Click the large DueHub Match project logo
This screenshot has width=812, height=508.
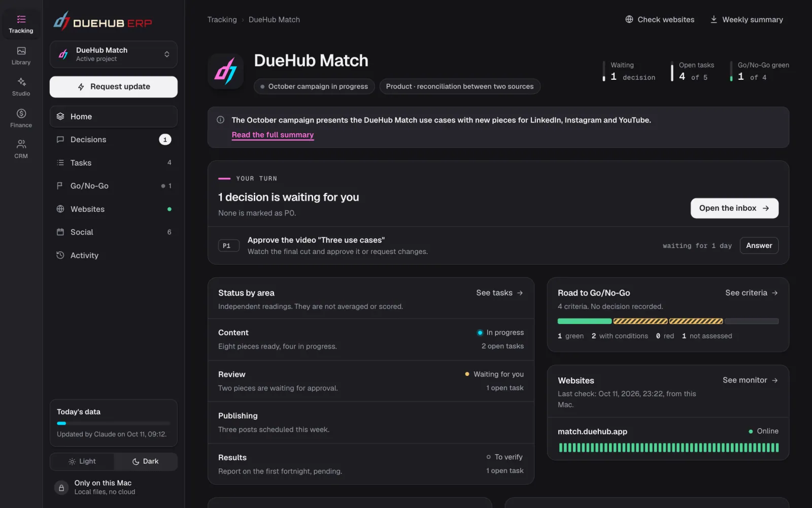click(225, 71)
